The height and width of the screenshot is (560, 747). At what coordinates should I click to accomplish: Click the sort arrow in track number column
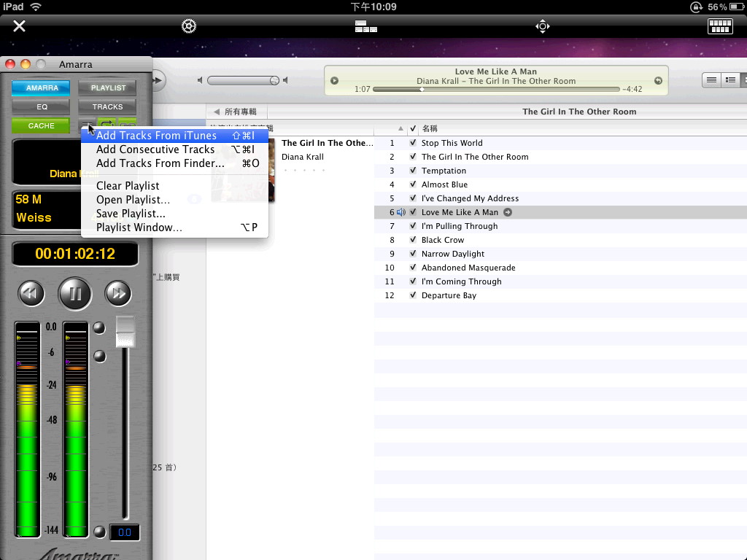tap(400, 128)
